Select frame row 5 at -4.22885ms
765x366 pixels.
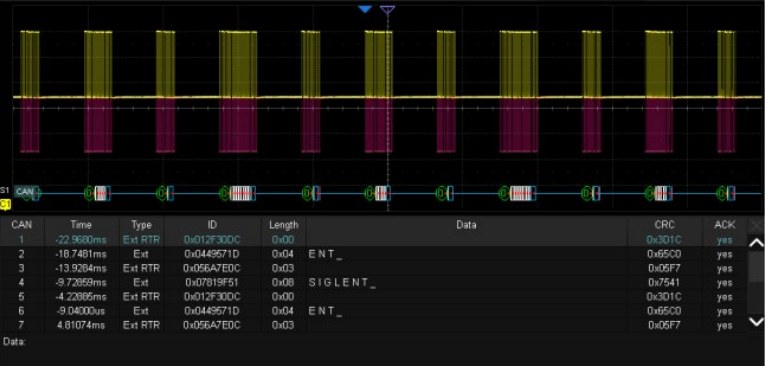click(373, 297)
